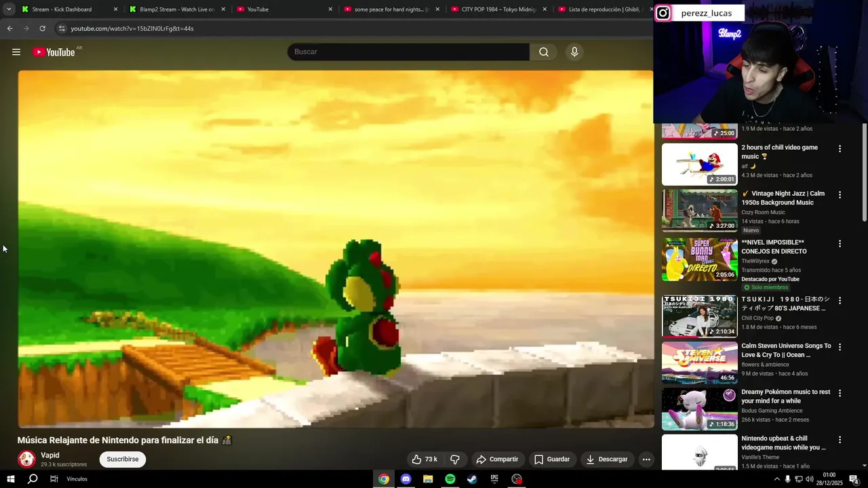Open the volume speaker tray icon

click(810, 479)
